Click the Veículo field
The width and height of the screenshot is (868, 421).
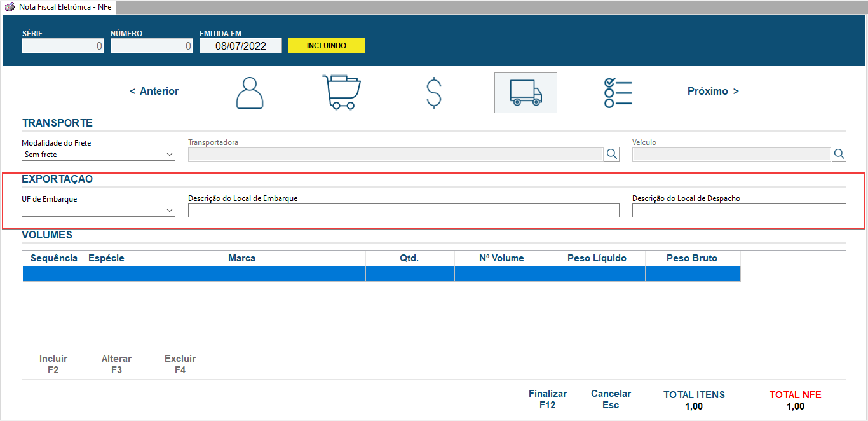tap(731, 154)
